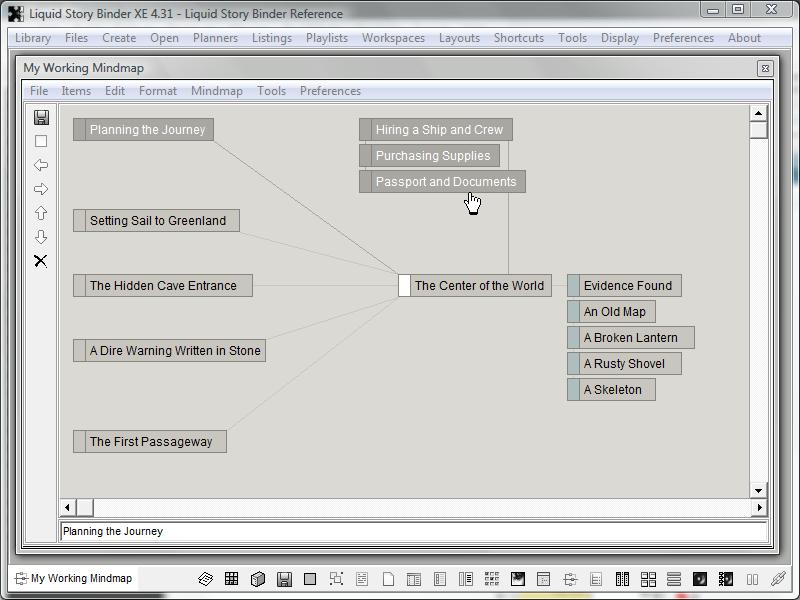The image size is (800, 600).
Task: Click the right arrow icon in sidebar
Action: pos(41,189)
